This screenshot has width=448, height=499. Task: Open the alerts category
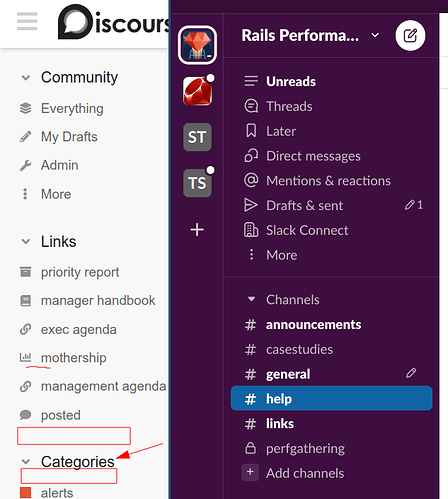click(x=57, y=493)
